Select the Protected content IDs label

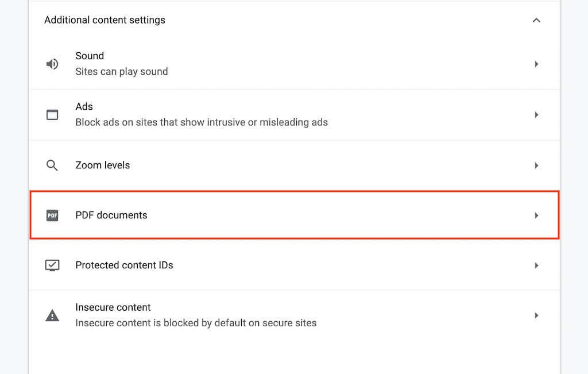click(x=124, y=265)
